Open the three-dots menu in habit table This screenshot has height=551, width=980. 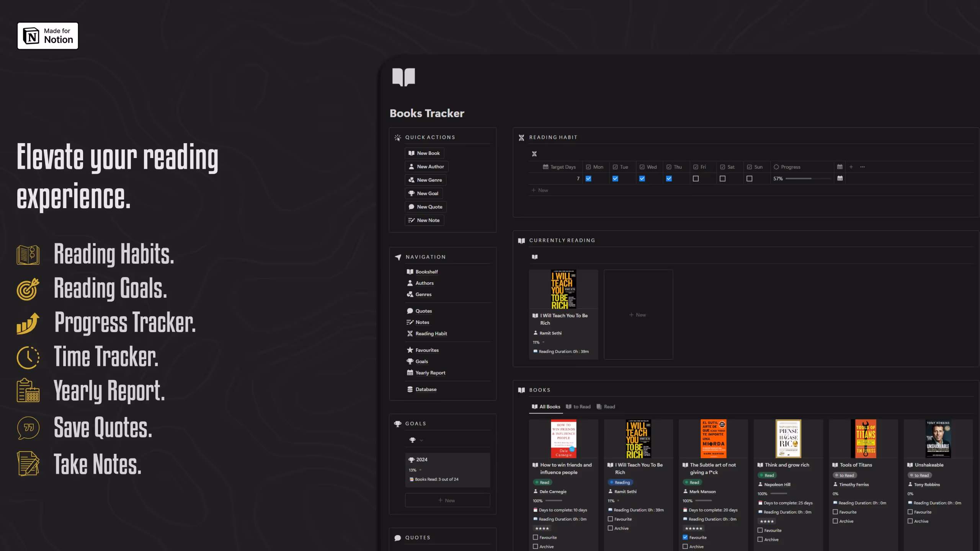[862, 167]
